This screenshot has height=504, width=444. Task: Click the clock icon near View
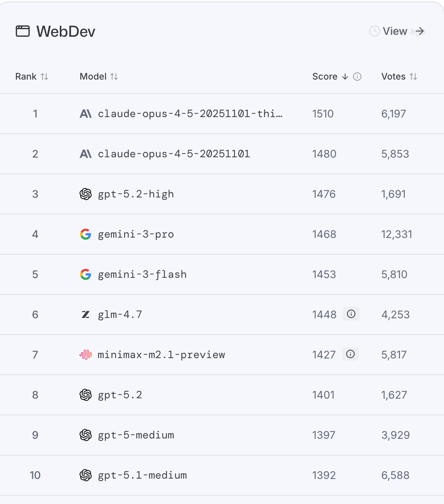(374, 31)
